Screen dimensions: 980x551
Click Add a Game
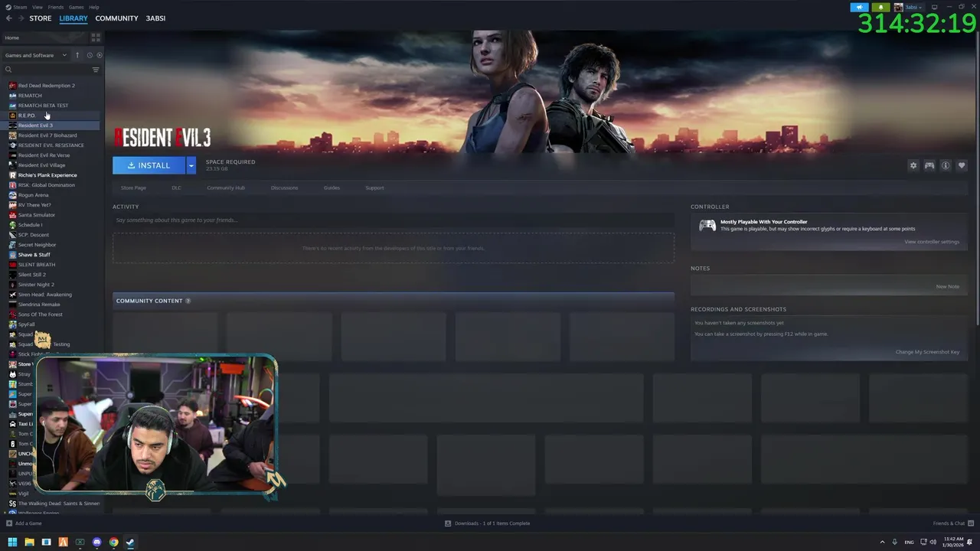click(24, 523)
